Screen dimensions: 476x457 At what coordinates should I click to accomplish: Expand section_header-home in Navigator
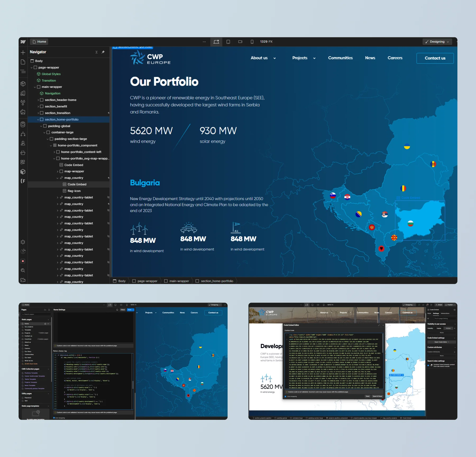[x=38, y=100]
